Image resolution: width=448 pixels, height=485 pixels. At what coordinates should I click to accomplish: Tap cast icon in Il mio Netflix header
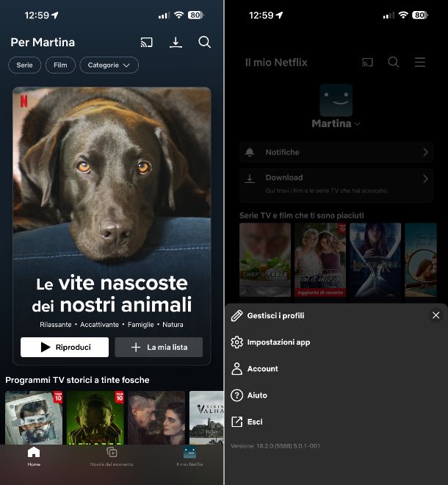click(x=367, y=62)
